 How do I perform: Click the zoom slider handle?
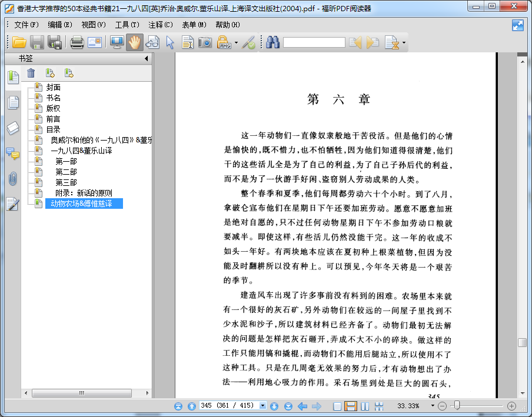[x=457, y=405]
